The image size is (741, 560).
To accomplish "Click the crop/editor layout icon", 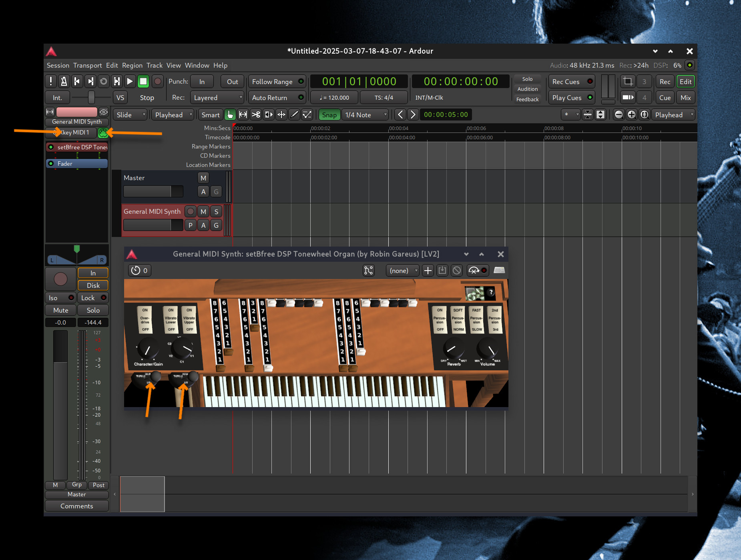I will pyautogui.click(x=628, y=82).
